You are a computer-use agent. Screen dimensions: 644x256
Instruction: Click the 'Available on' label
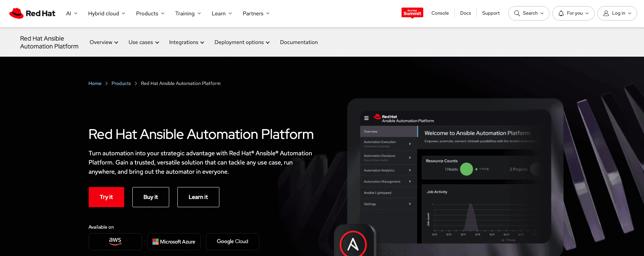pyautogui.click(x=101, y=227)
